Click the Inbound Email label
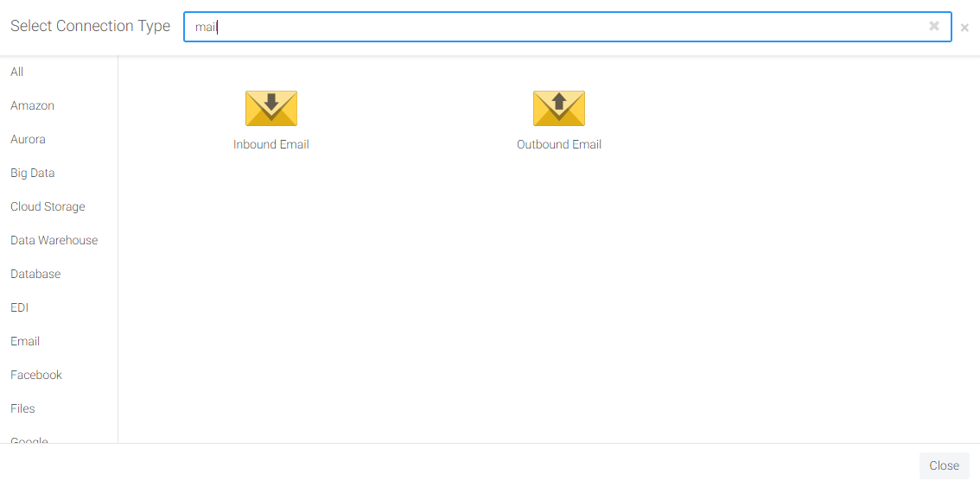 (271, 145)
